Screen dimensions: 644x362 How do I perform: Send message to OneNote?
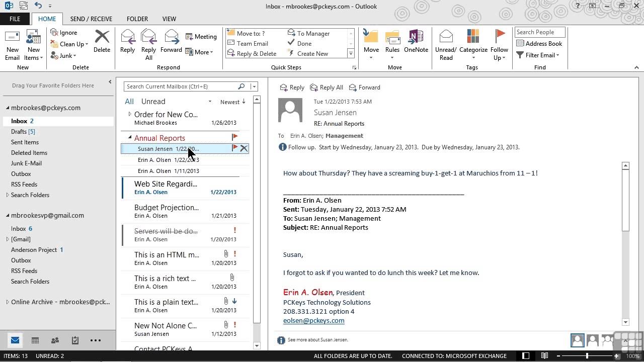[416, 41]
